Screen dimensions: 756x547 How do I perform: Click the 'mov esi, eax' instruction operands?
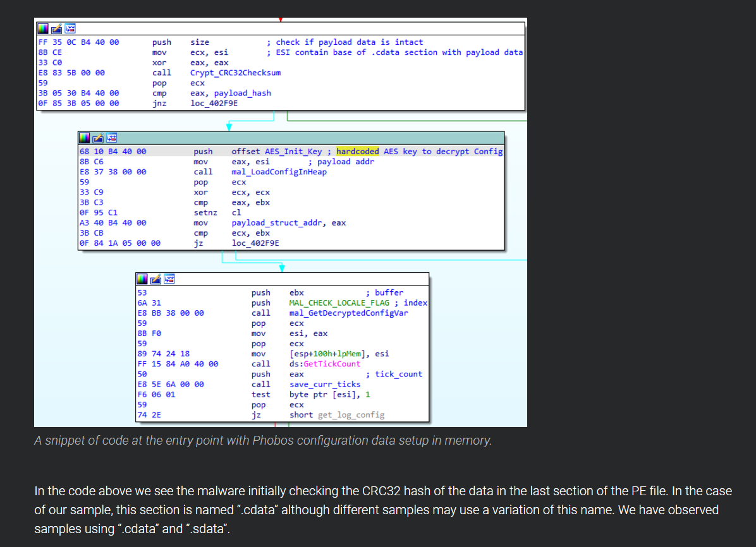(308, 334)
